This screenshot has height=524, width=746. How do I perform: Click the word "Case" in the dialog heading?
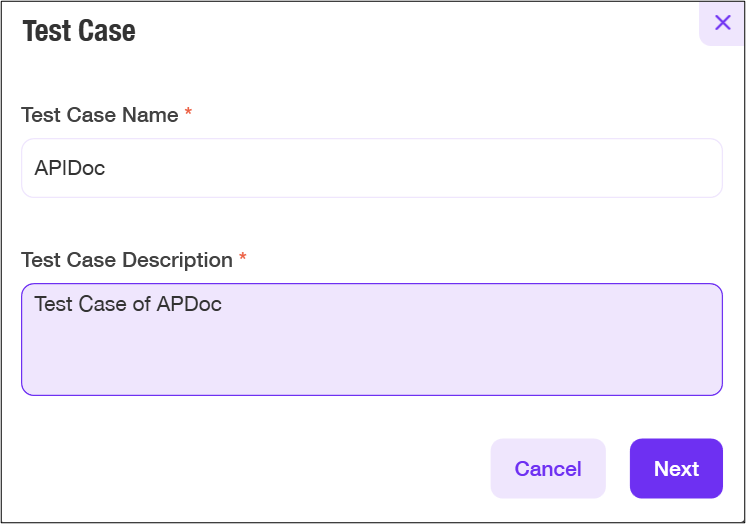(x=109, y=31)
